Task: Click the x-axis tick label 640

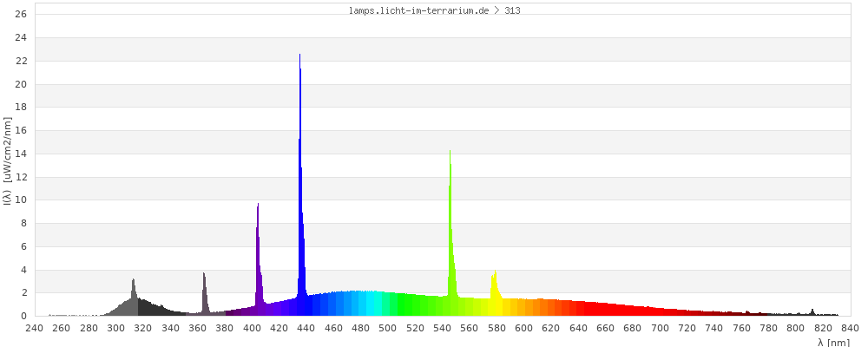Action: [x=578, y=328]
